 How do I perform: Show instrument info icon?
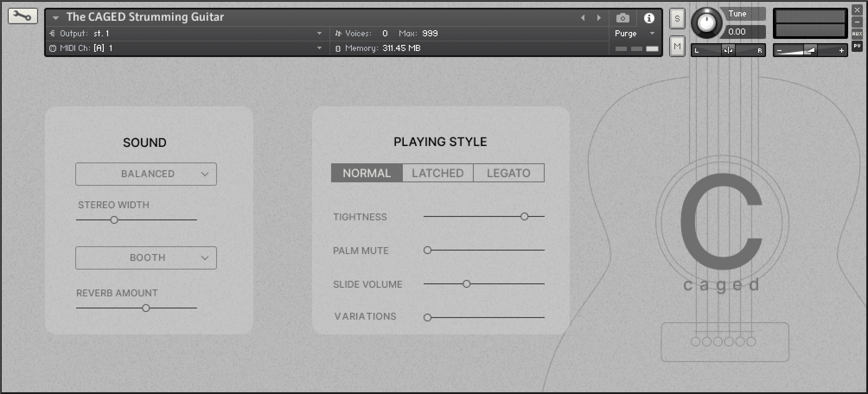click(x=649, y=18)
